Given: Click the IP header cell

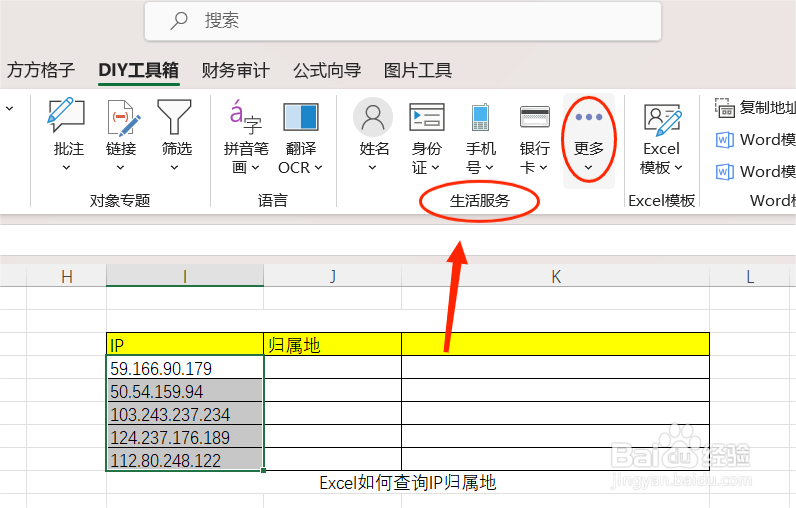Looking at the screenshot, I should [x=185, y=345].
